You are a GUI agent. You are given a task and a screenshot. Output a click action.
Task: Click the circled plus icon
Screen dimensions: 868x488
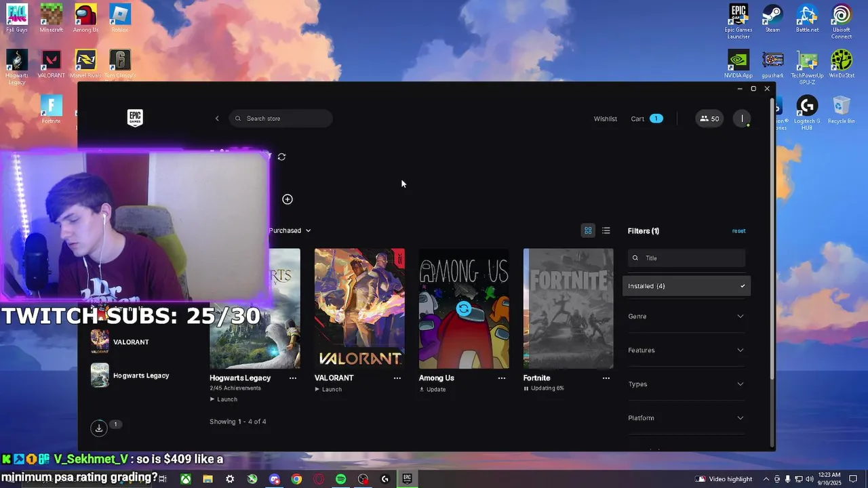pyautogui.click(x=288, y=199)
